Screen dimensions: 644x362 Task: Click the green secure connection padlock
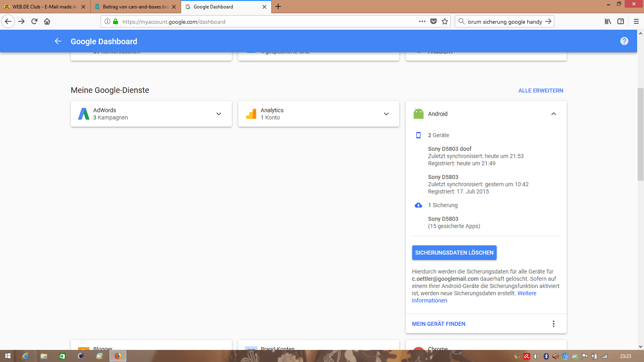point(116,21)
